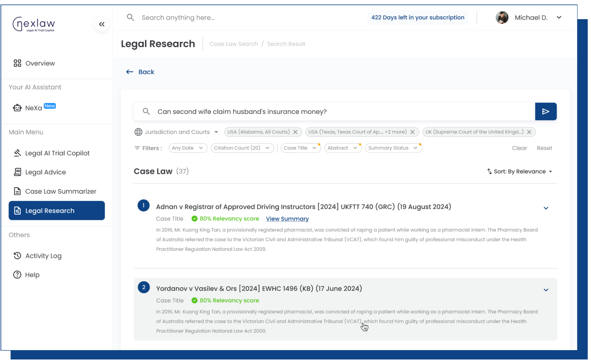Click the Legal Research sidebar icon
Viewport: 591px width, 364px height.
pos(17,210)
